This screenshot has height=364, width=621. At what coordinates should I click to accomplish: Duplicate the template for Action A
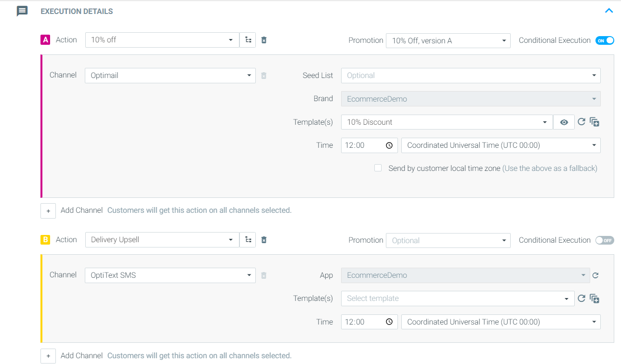(594, 122)
